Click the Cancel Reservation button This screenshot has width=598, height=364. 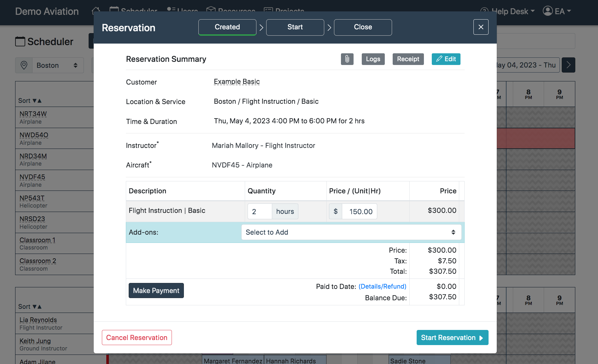137,338
